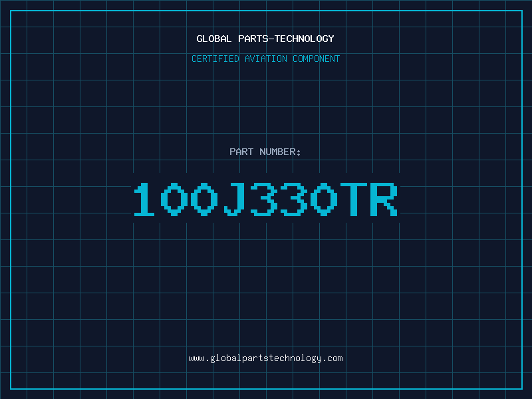Click the letter R ending the part number
532x399 pixels.
click(384, 199)
